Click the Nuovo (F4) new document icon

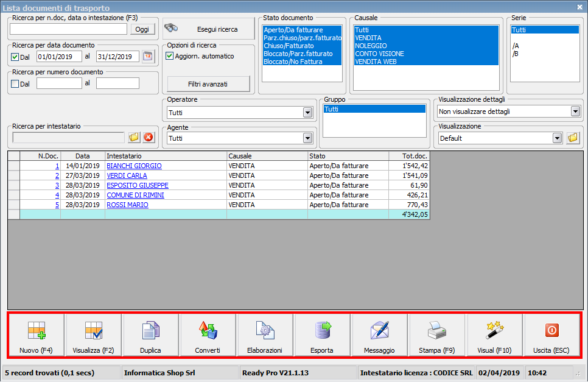tap(37, 331)
